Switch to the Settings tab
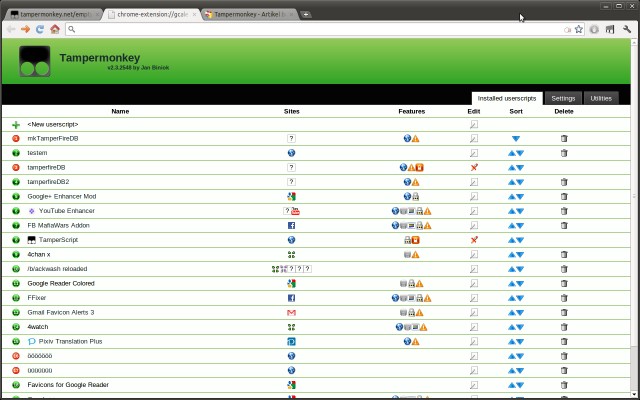Screen dimensions: 640x400 563,98
